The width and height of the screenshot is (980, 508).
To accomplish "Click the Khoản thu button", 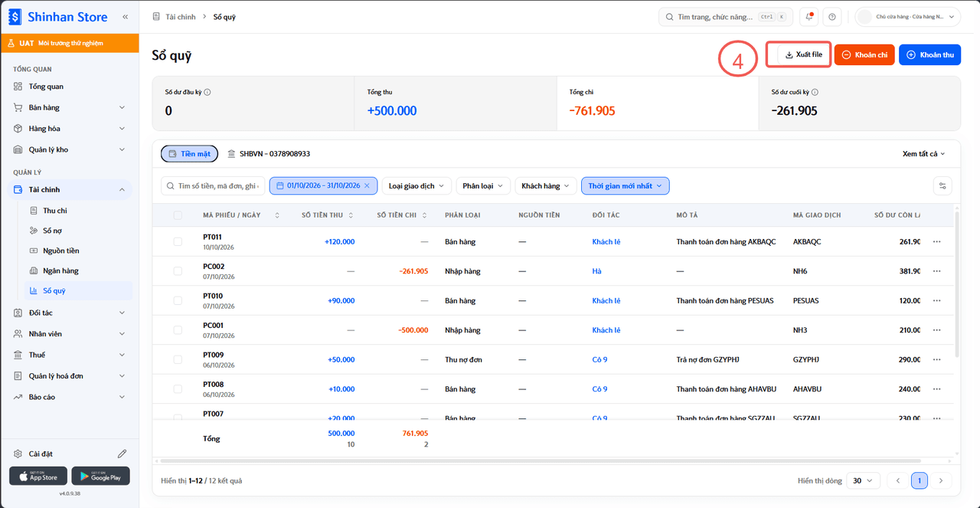I will click(929, 54).
